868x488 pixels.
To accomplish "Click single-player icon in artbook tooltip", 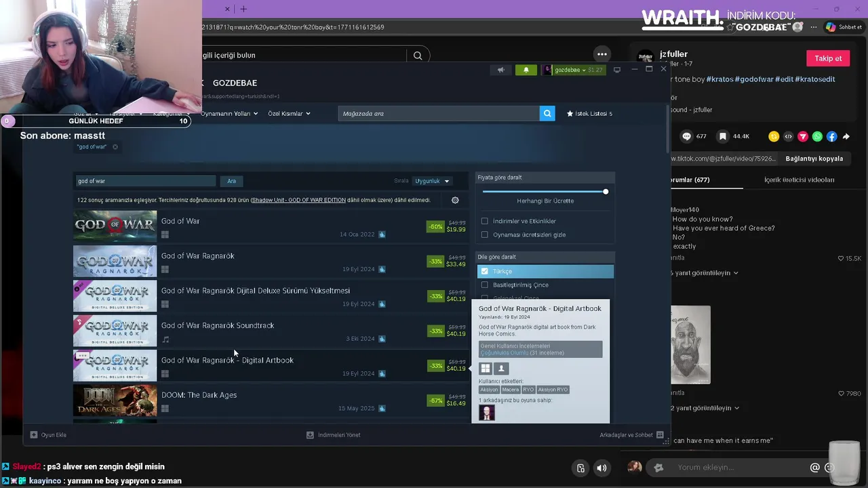I will click(502, 368).
